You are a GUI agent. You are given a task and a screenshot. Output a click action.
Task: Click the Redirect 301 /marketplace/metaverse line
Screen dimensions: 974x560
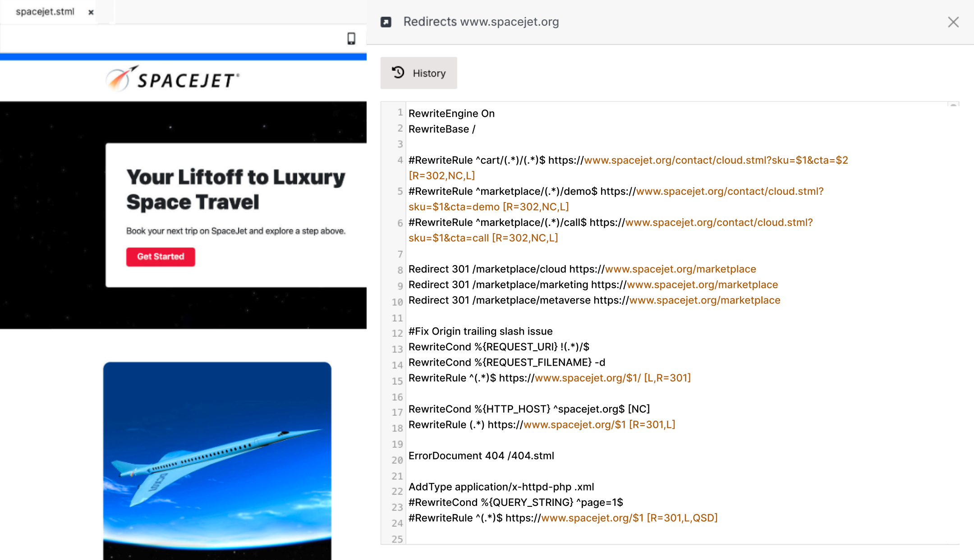[594, 300]
